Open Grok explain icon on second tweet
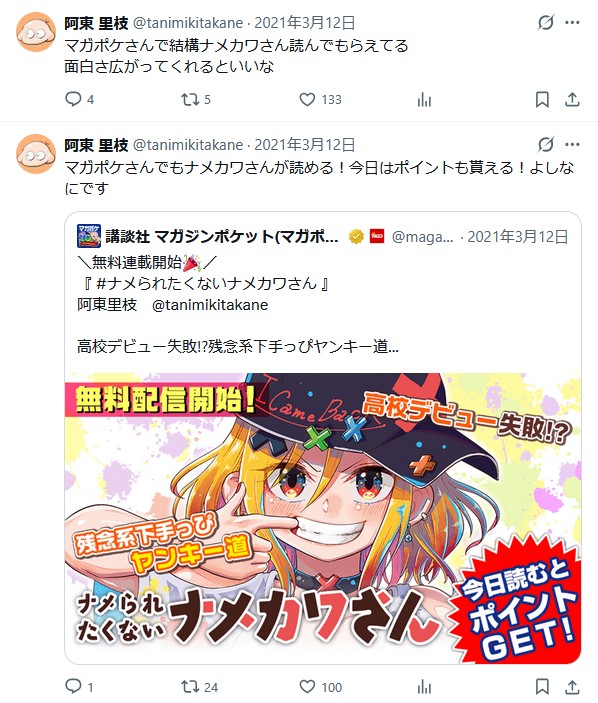The image size is (598, 703). pos(546,144)
